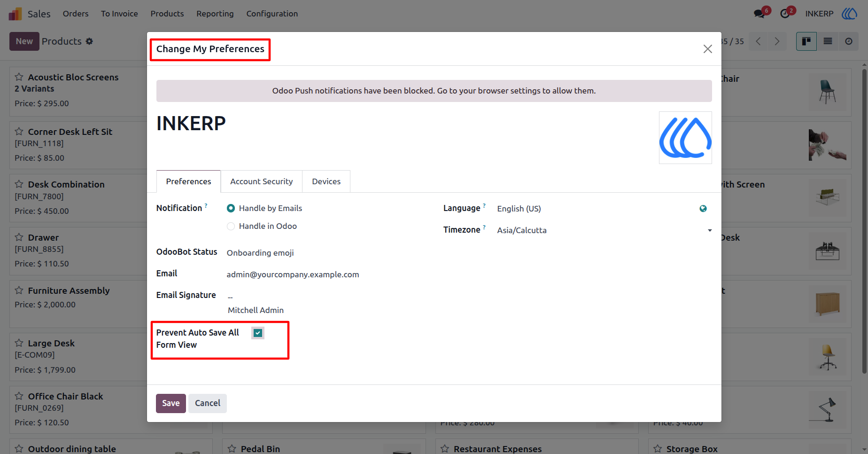Star the Corner Desk Left Sit product
The width and height of the screenshot is (868, 454).
(19, 131)
